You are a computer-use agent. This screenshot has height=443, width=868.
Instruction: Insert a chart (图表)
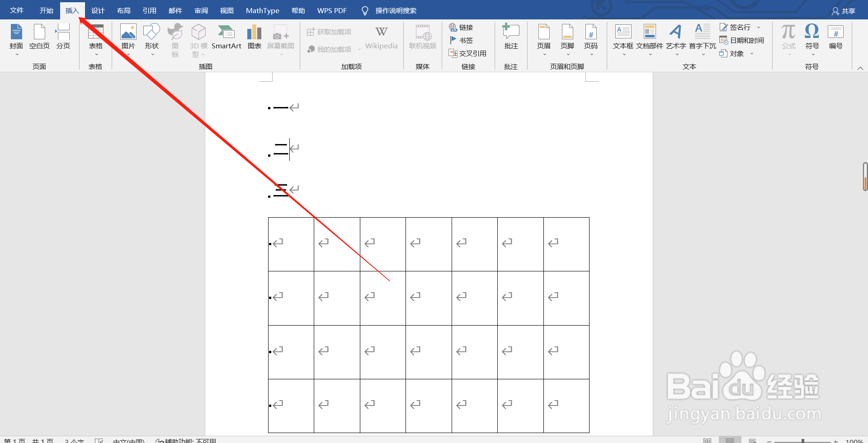(255, 37)
